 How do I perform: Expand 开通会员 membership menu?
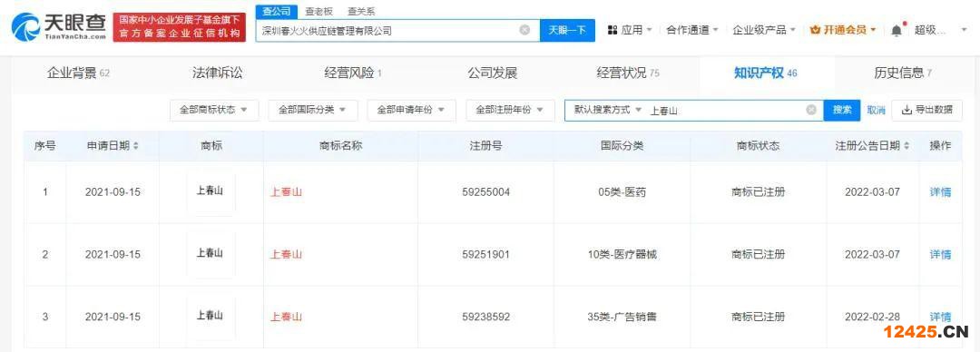(842, 29)
